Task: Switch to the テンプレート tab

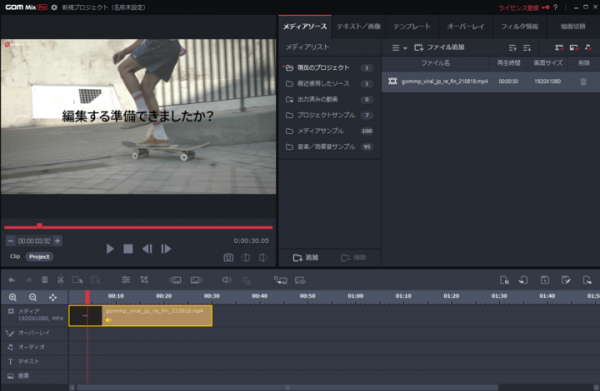Action: tap(412, 26)
